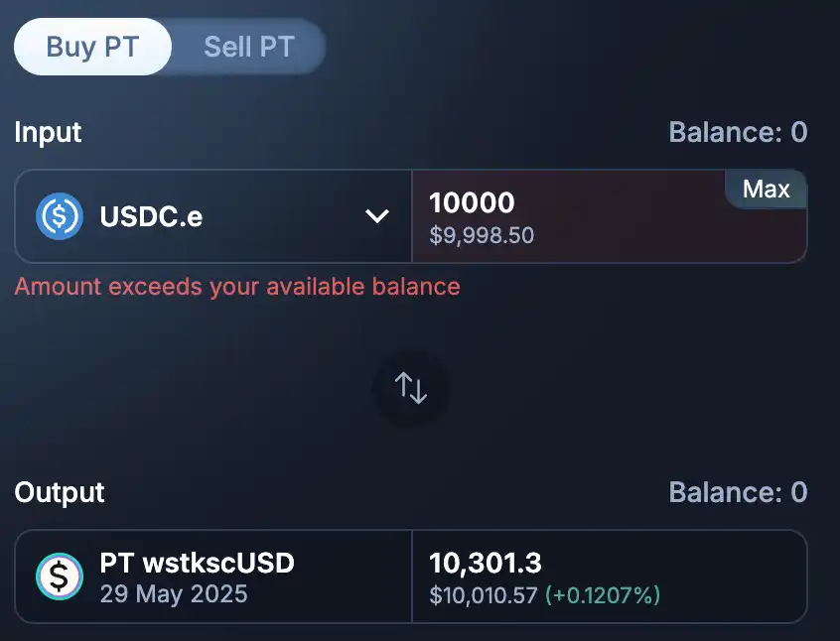Click the +0.1207% price impact text

click(604, 595)
